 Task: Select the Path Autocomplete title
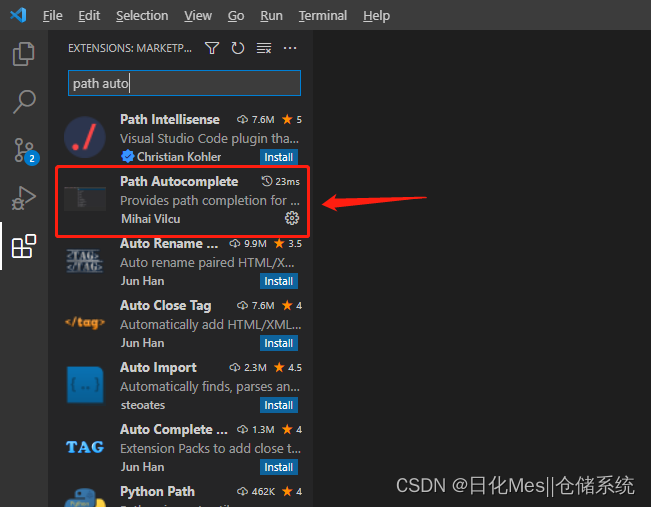point(179,181)
